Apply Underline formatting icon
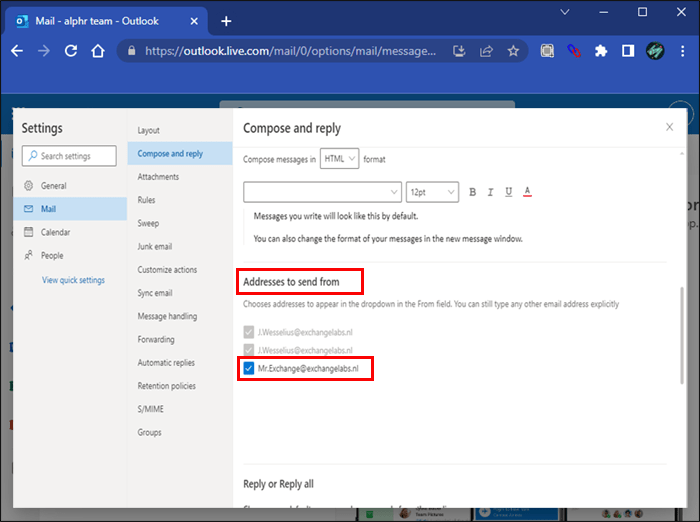The image size is (700, 522). click(x=508, y=192)
